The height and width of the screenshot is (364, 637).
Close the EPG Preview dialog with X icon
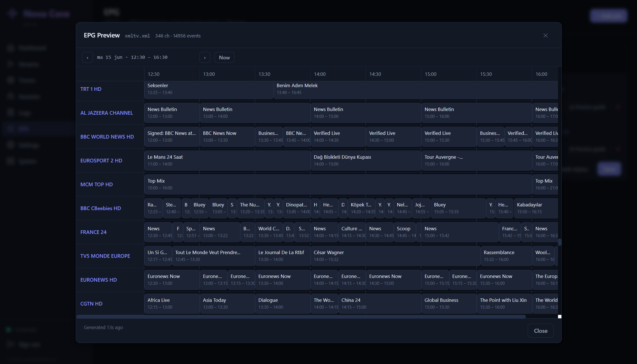(x=545, y=35)
